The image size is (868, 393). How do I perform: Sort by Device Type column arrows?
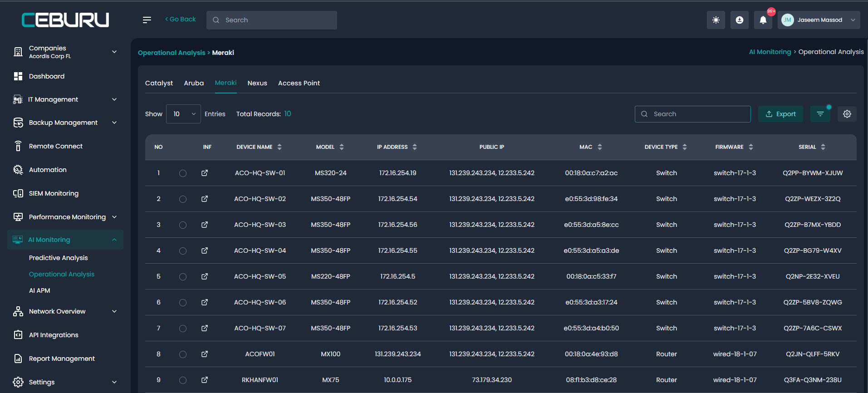pyautogui.click(x=685, y=147)
